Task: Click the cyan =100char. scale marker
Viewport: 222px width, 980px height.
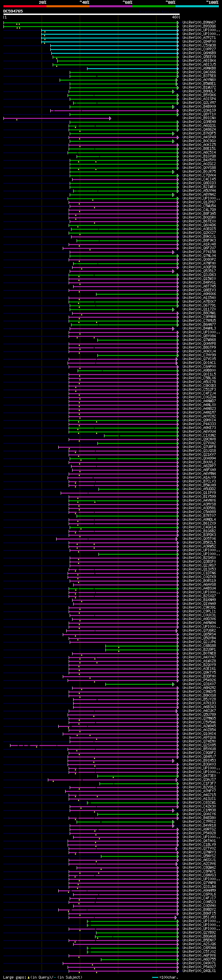Action: tap(165, 977)
